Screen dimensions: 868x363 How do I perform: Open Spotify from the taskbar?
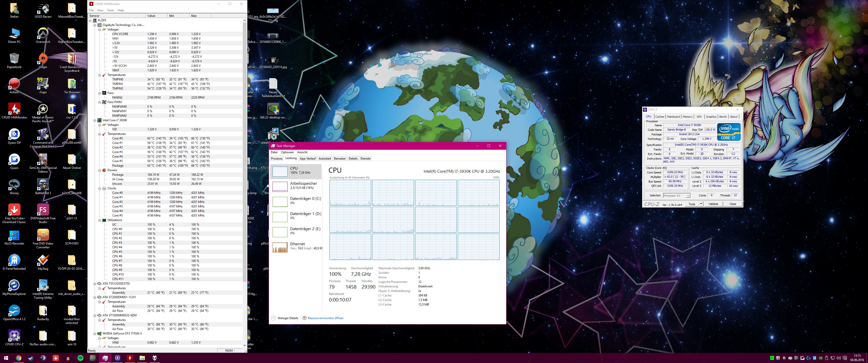coord(80,358)
